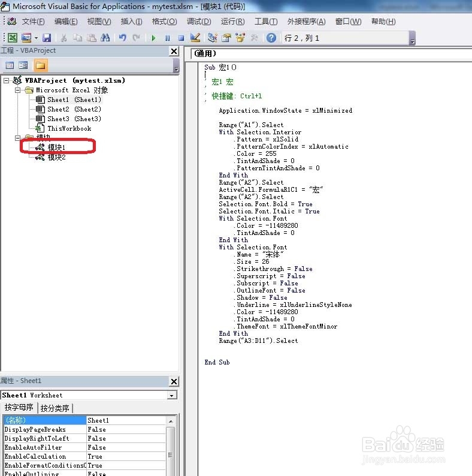Click the DisplayPageBreaks property value
Viewport: 472px width, 476px height.
[x=126, y=429]
